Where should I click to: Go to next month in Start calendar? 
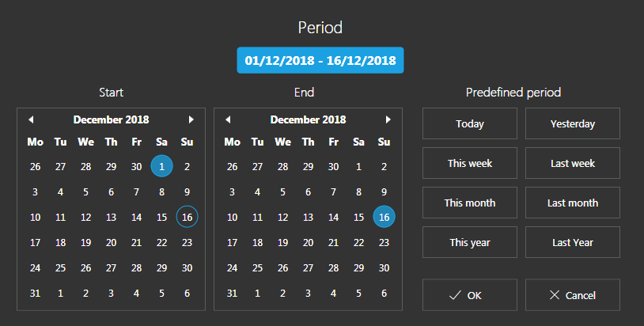[x=191, y=119]
